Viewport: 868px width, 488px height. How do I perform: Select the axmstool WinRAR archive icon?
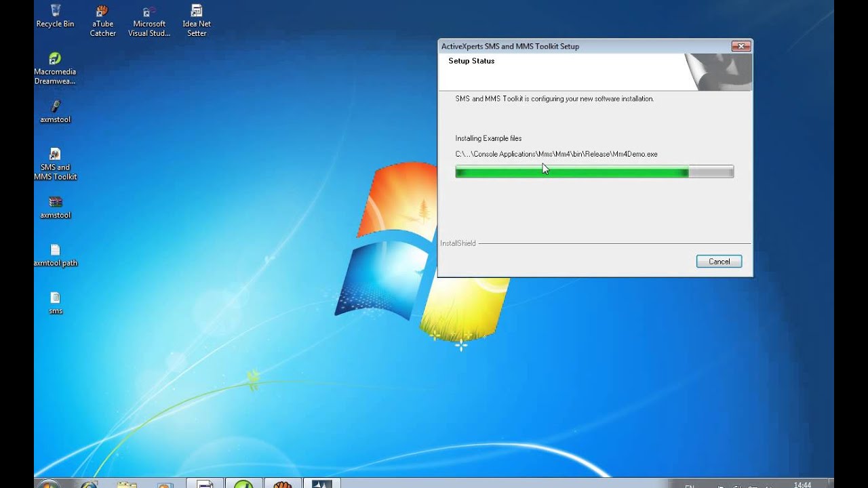pyautogui.click(x=56, y=207)
